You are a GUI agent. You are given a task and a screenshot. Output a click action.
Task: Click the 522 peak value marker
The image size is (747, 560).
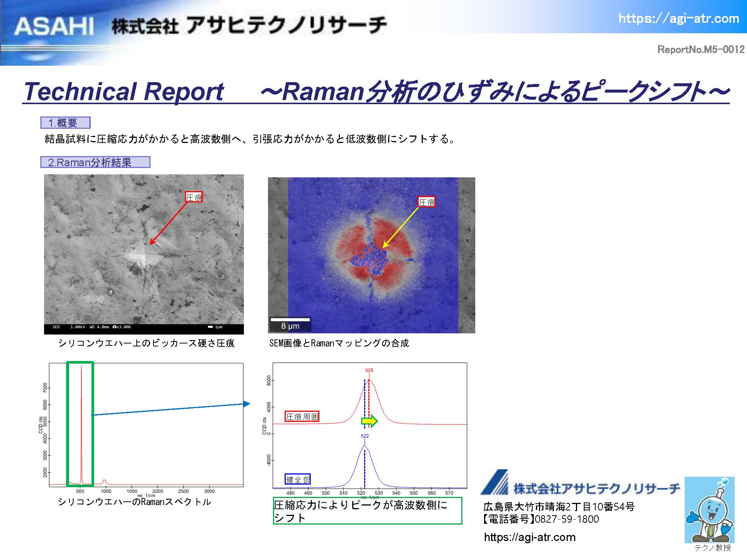[x=365, y=436]
